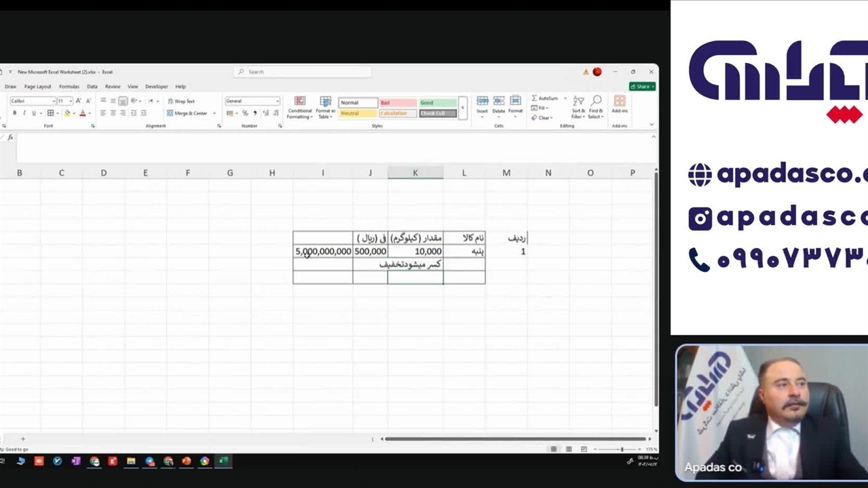Viewport: 868px width, 488px height.
Task: Open Find & Select magnifier icon
Action: click(595, 102)
